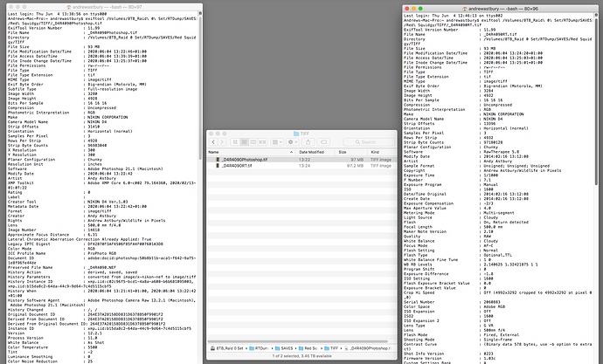Click SAVES folder in Finder path bar
The height and width of the screenshot is (364, 603).
[284, 348]
